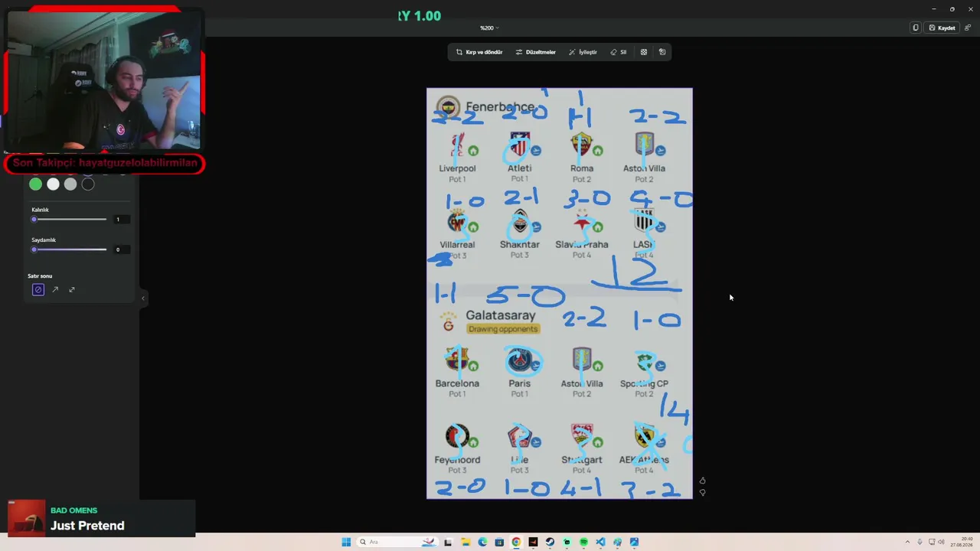Image resolution: width=980 pixels, height=551 pixels.
Task: Click the thumbs down feedback icon
Action: pos(702,493)
